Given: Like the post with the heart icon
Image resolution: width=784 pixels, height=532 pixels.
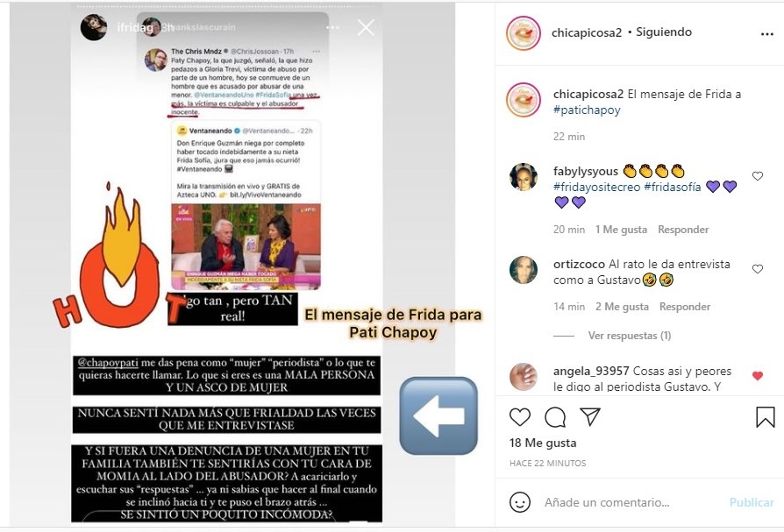Looking at the screenshot, I should pos(519,416).
